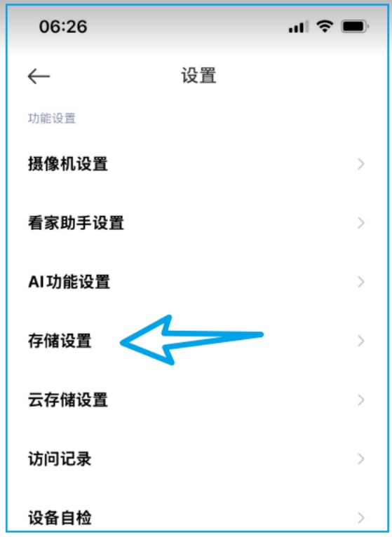Click chevron next to 设备自检

point(361,517)
